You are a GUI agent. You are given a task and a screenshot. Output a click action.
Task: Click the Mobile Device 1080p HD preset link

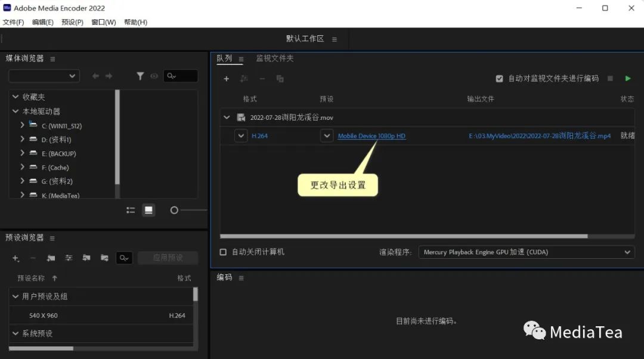pos(371,136)
